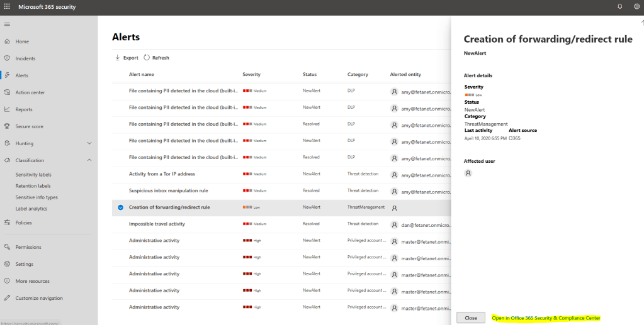
Task: Open the app launcher waffle icon
Action: (7, 6)
